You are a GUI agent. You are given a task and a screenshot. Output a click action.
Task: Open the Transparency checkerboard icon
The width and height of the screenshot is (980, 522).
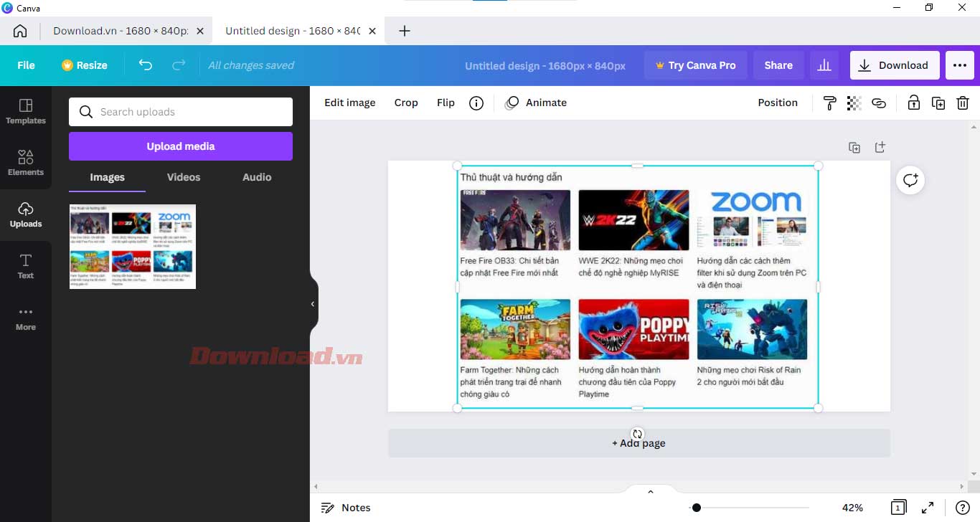(x=854, y=103)
